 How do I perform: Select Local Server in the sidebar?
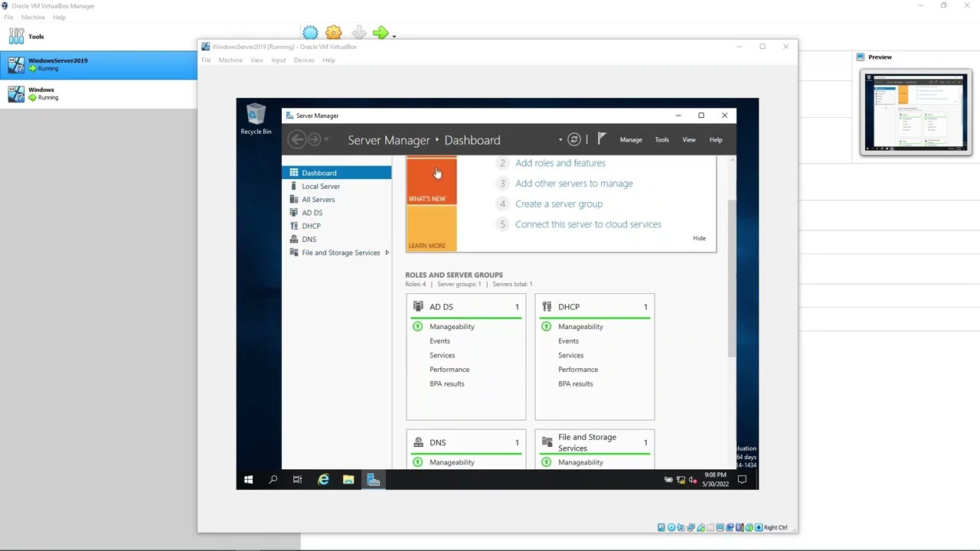click(x=337, y=186)
